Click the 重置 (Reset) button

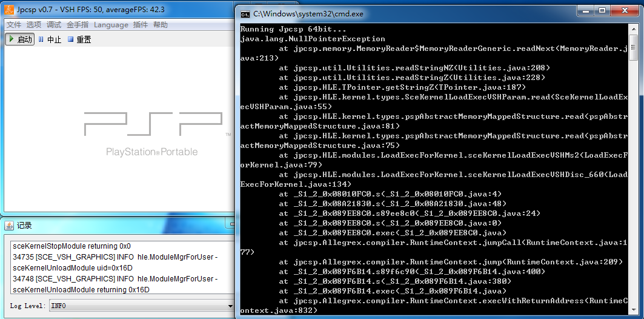tap(79, 39)
